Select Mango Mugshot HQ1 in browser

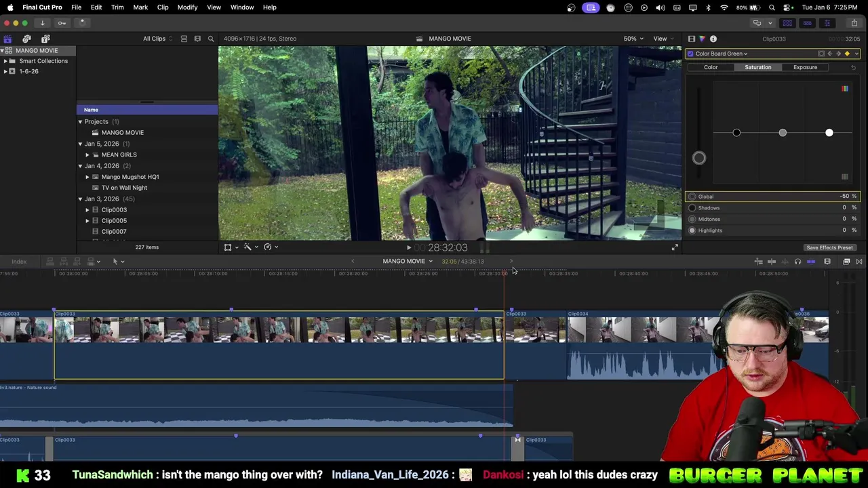tap(130, 177)
